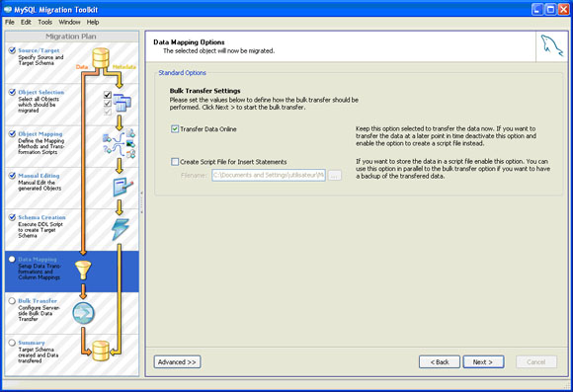
Task: Open the Window menu
Action: click(69, 23)
